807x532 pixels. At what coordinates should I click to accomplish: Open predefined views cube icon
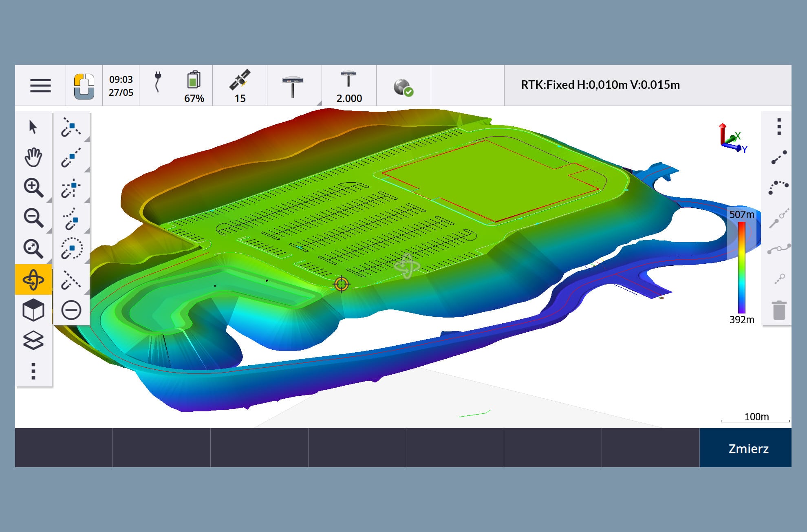33,310
